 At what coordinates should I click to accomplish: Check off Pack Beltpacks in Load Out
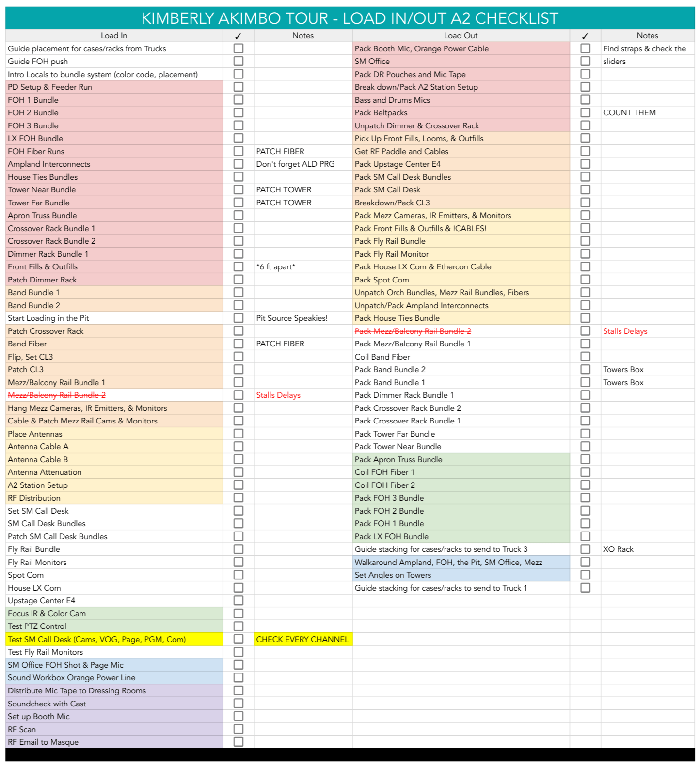585,112
